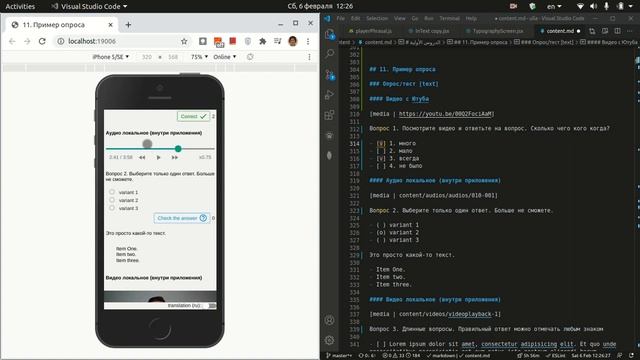
Task: Open VS Code Explorer in activity bar
Action: pos(330,34)
